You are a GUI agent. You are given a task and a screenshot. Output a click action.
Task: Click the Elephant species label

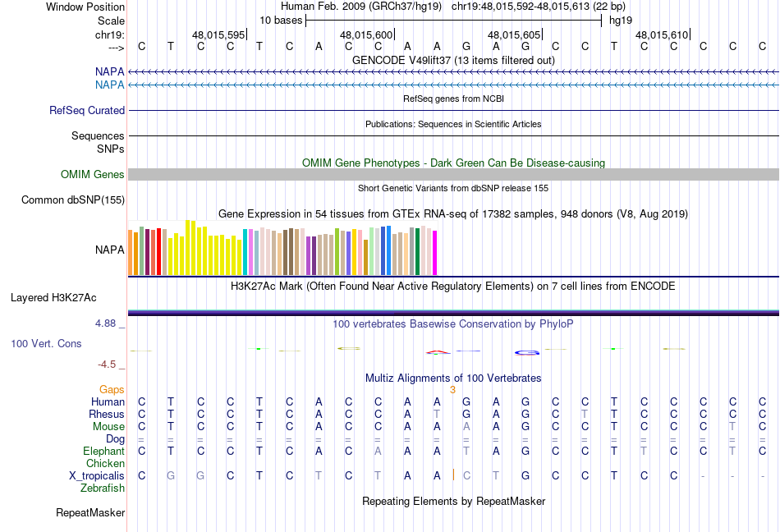104,451
